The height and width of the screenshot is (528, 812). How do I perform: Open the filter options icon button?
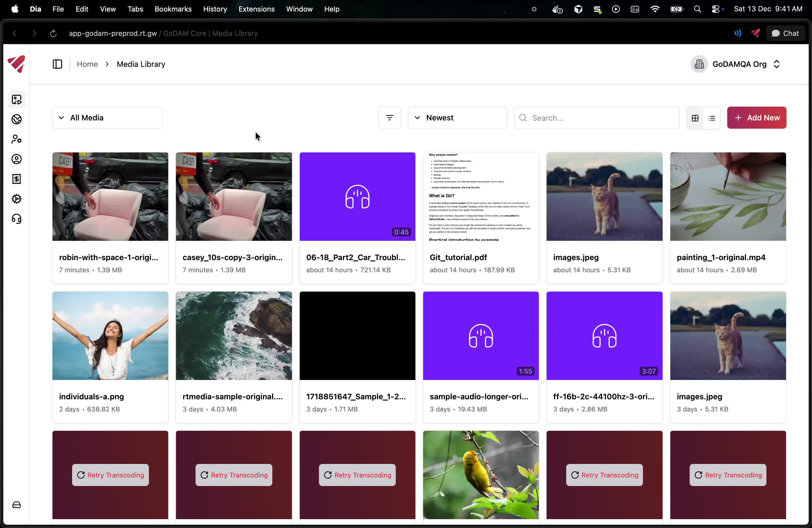coord(390,118)
